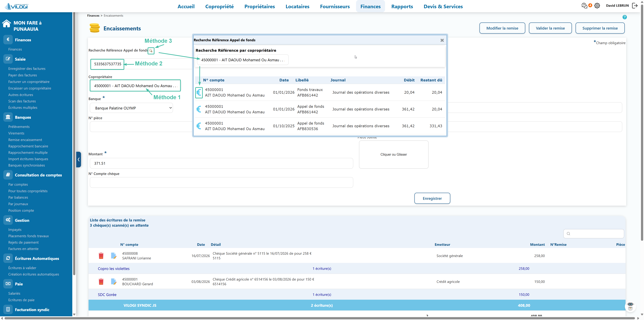Click the Copro les violettes group row
The height and width of the screenshot is (320, 644).
(357, 269)
